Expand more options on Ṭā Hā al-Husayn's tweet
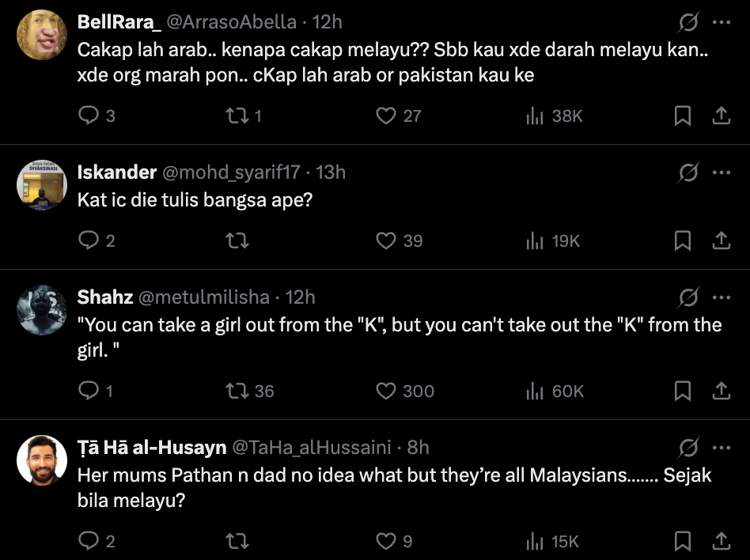This screenshot has width=750, height=560. coord(722,448)
